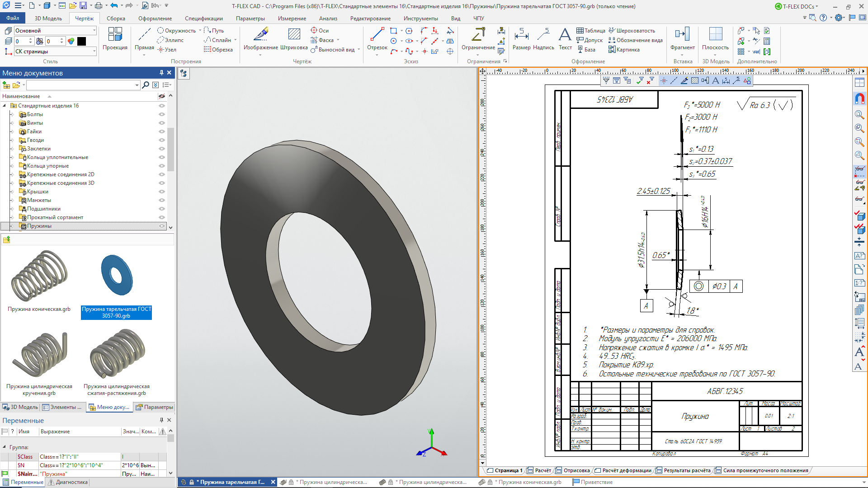Switch to the 3D Модель ribbon tab

point(48,19)
